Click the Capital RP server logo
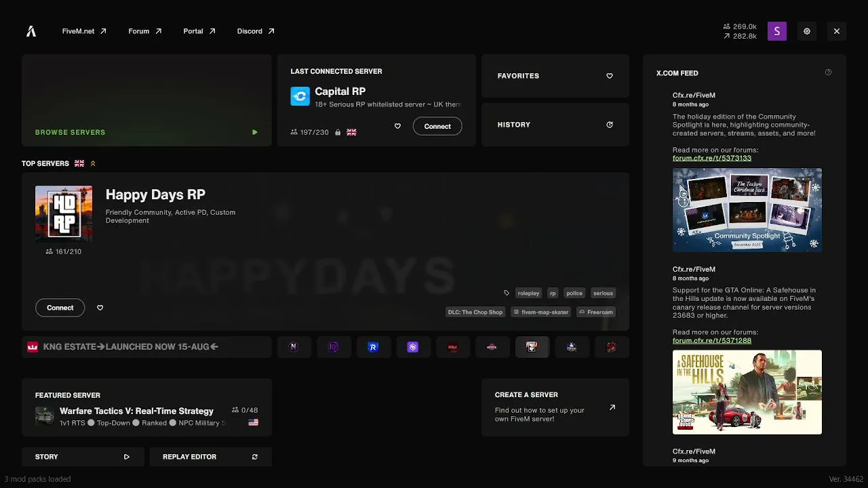Screen dimensions: 868x488 [300, 96]
